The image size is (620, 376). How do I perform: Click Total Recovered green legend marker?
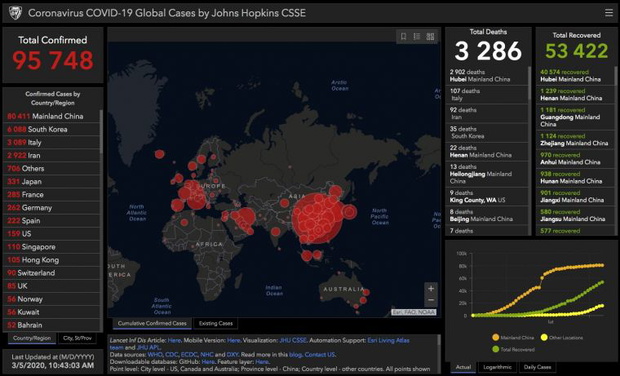click(x=495, y=349)
